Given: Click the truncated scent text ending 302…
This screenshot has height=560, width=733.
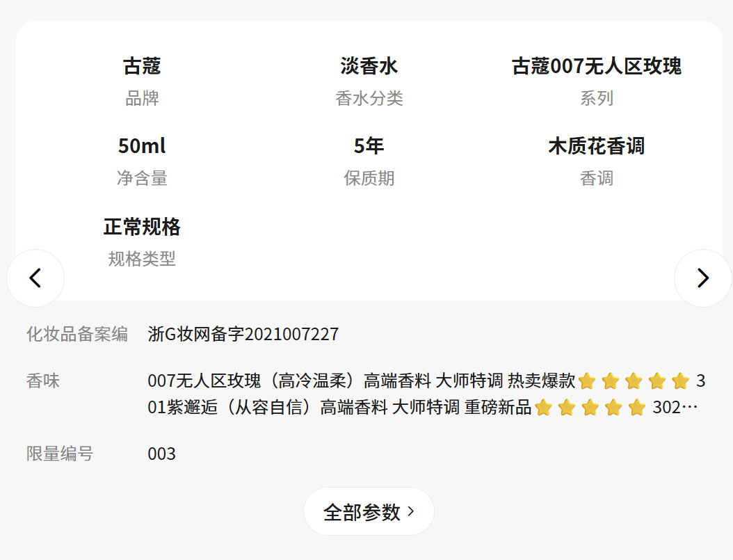Looking at the screenshot, I should click(x=675, y=408).
